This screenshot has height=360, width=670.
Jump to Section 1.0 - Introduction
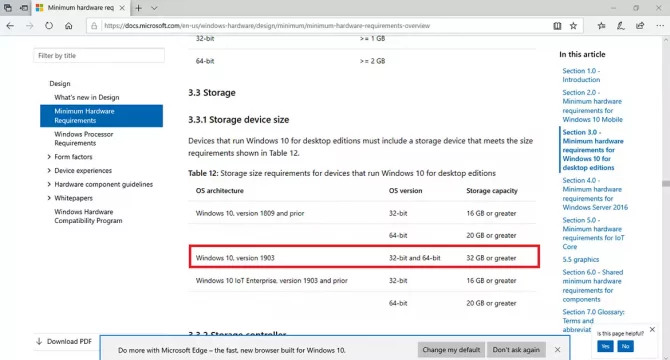pyautogui.click(x=581, y=75)
